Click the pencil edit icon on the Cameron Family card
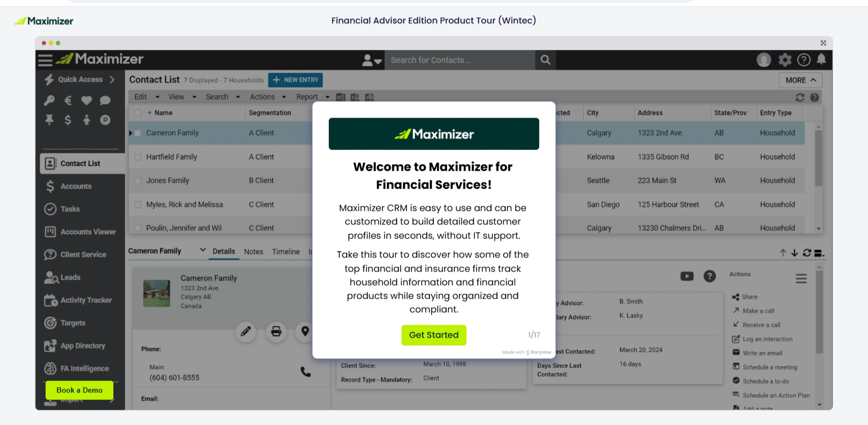 click(x=246, y=331)
